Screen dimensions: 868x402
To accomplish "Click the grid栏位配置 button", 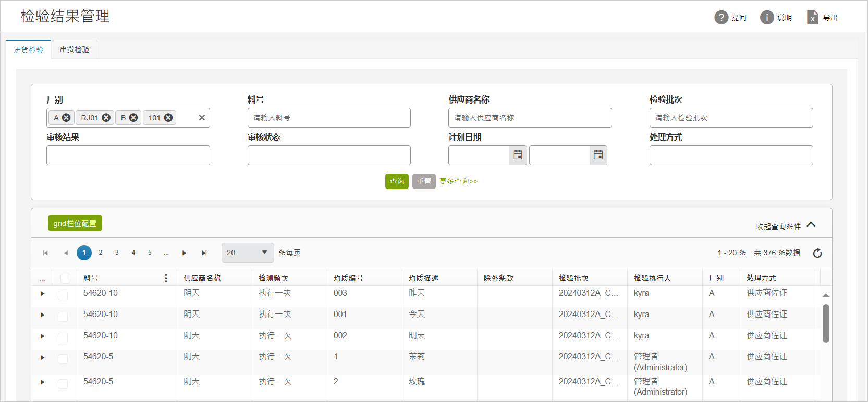I will coord(75,223).
